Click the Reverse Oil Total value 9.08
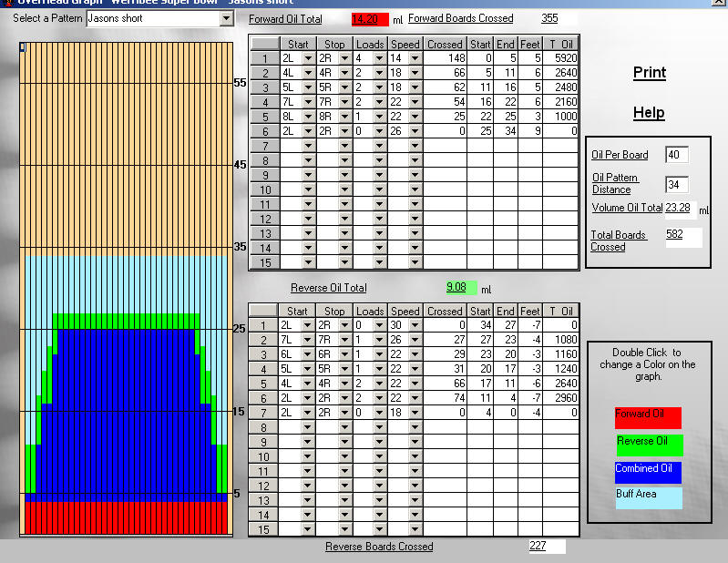Viewport: 728px width, 563px height. click(x=460, y=287)
